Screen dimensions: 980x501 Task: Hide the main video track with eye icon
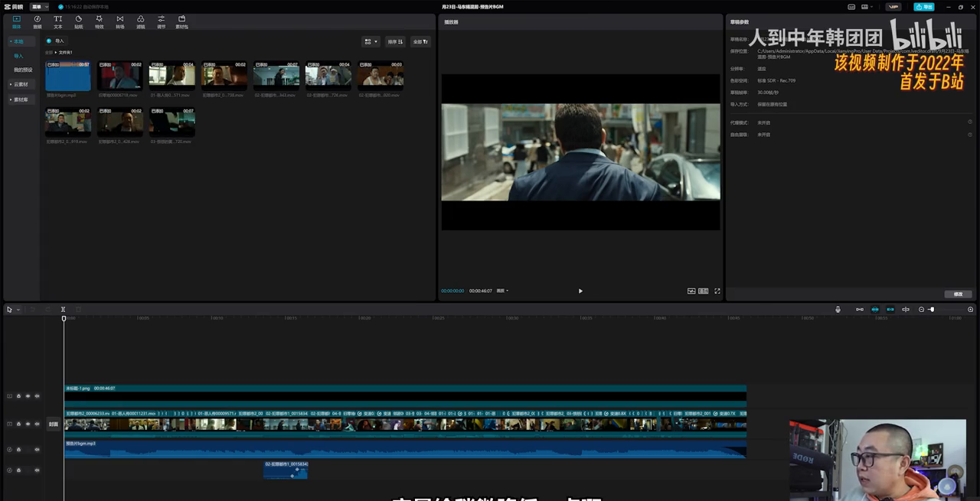point(28,424)
